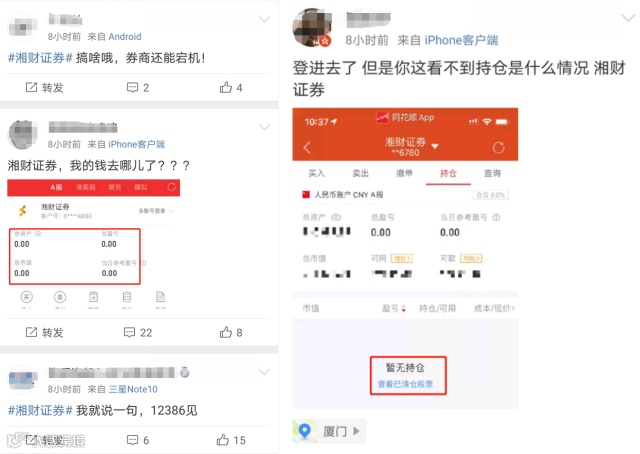Screen dimensions: 640x454
Task: Tap the refresh icon in orange header
Action: click(x=498, y=147)
